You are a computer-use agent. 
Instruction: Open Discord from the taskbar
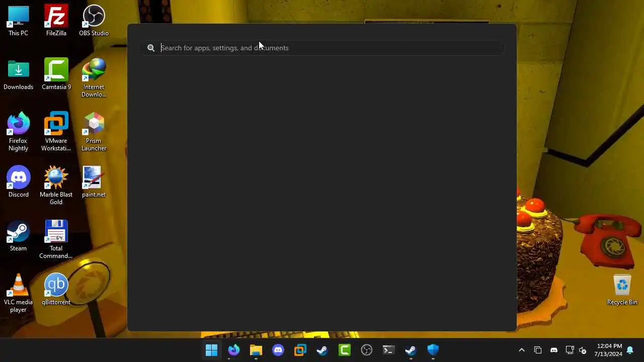(x=278, y=350)
